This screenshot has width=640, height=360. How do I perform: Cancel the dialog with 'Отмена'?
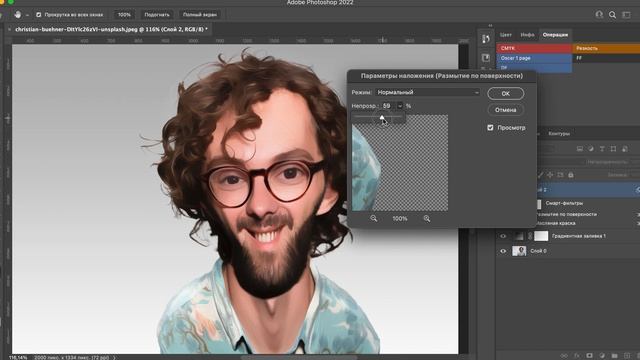(505, 110)
